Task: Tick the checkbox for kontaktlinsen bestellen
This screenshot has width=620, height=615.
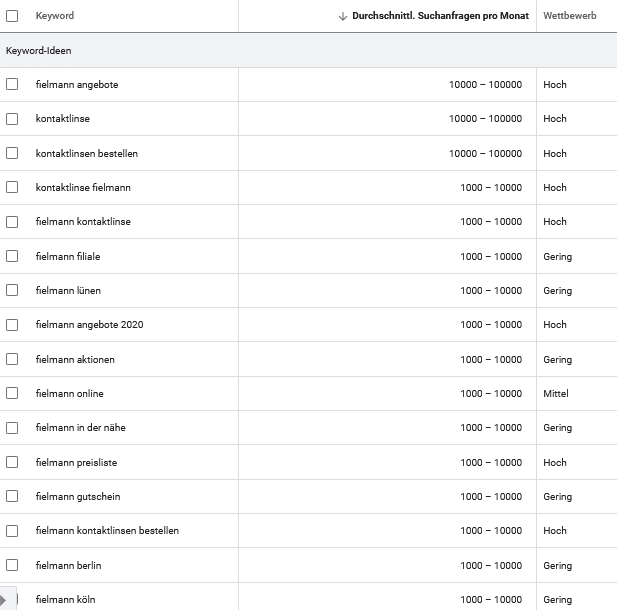Action: pos(12,153)
